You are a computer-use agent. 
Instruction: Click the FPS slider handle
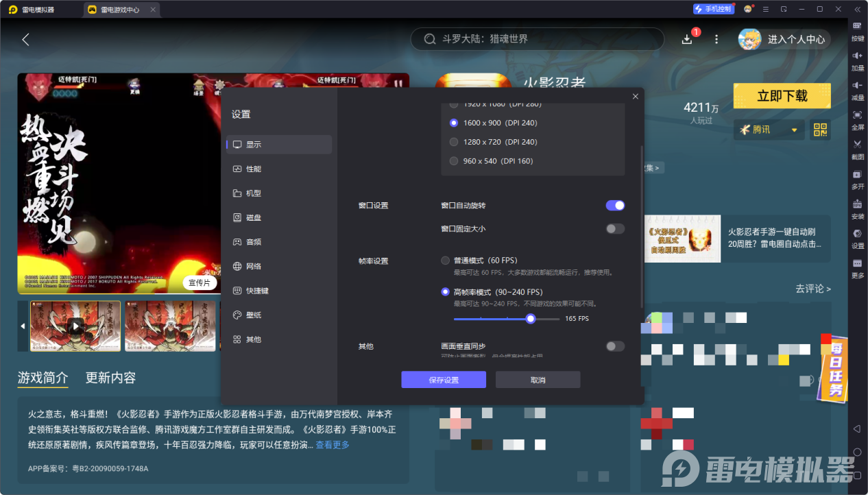click(x=530, y=319)
